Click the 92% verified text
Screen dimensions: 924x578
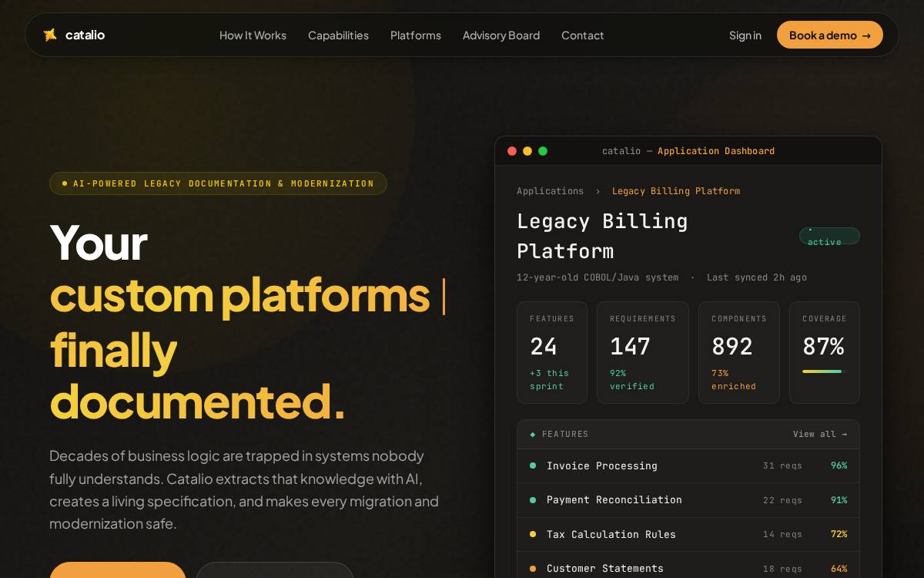click(x=632, y=380)
